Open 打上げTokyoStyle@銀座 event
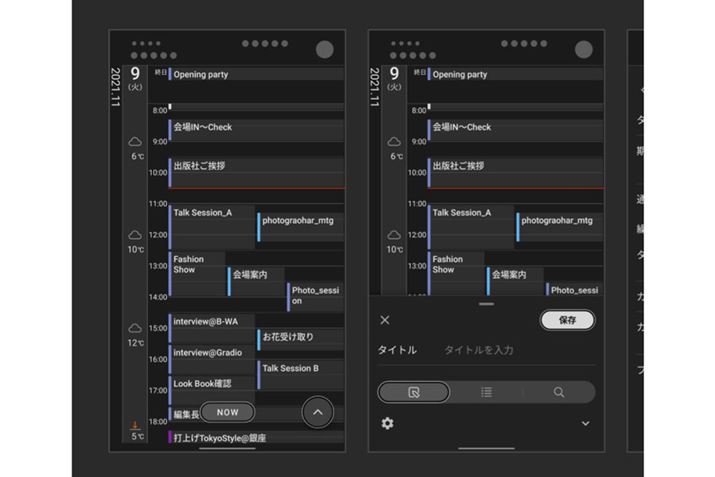Image resolution: width=715 pixels, height=477 pixels. (256, 438)
